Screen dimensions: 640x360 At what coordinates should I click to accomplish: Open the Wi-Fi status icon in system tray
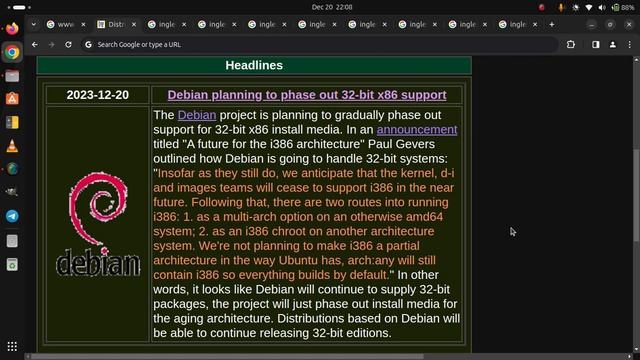(589, 7)
